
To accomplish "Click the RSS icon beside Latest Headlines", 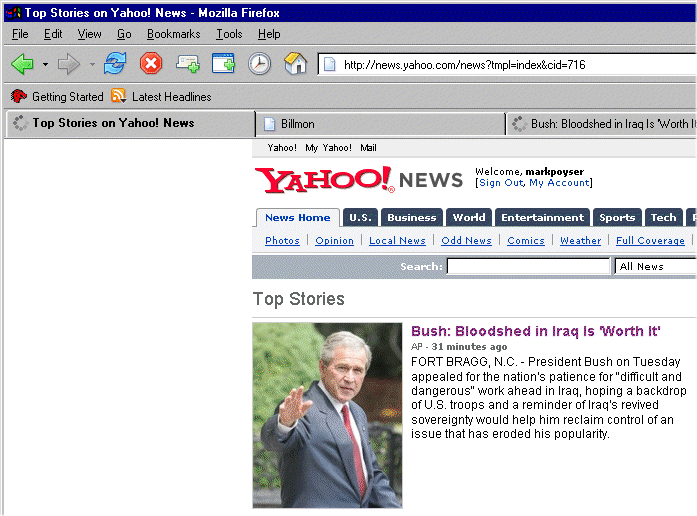I will pos(118,96).
